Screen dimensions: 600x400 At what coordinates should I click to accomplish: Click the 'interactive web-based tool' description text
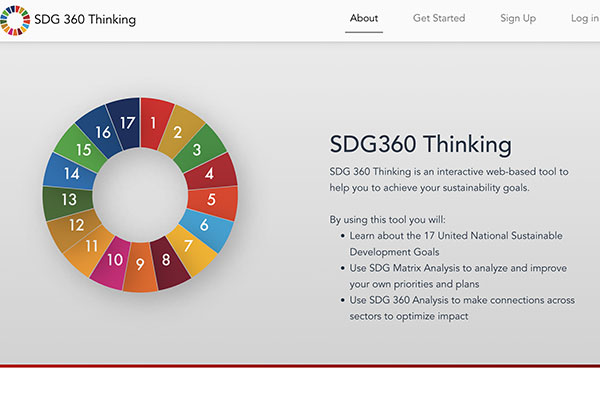point(449,180)
